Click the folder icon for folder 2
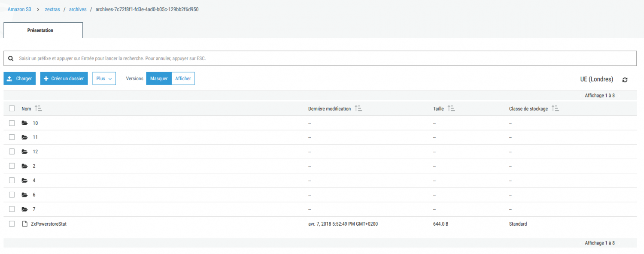Viewport: 644px width, 254px height. click(24, 166)
